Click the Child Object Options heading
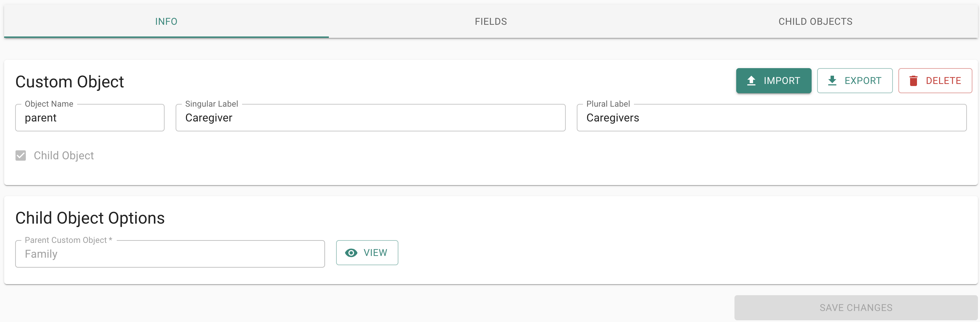This screenshot has height=322, width=980. (90, 218)
